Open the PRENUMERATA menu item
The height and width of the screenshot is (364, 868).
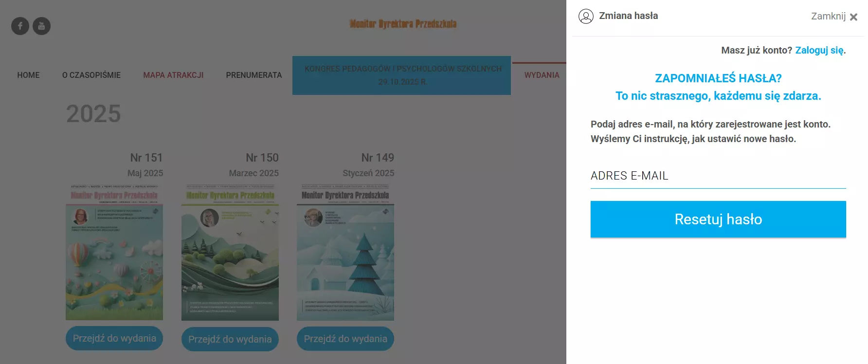click(x=254, y=75)
